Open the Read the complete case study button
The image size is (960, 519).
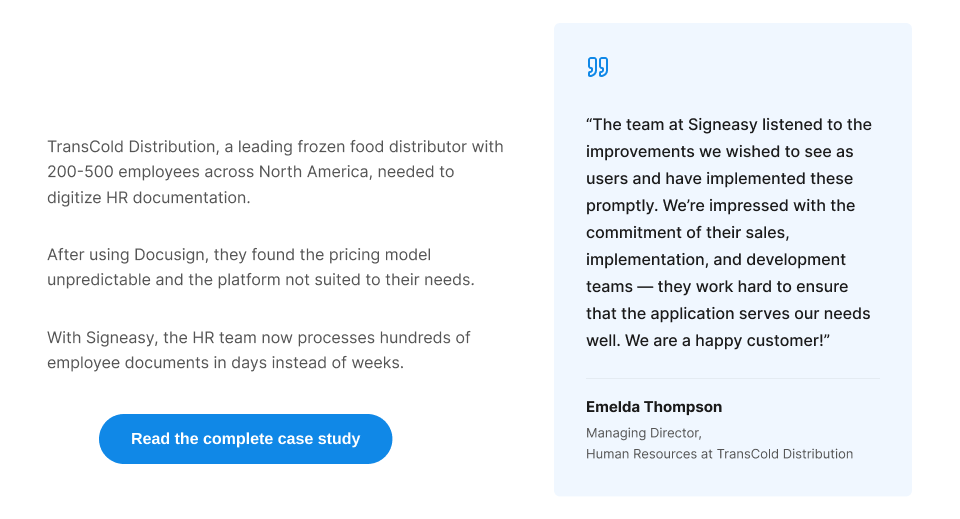point(246,439)
